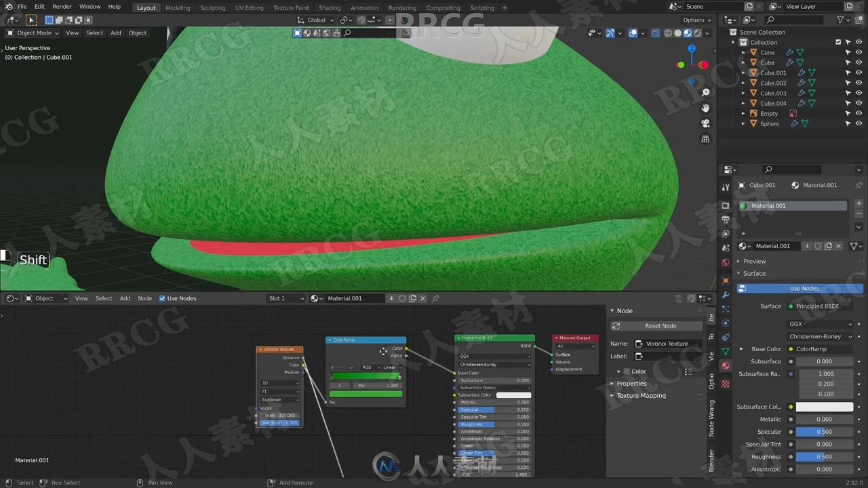Select wireframe viewport shading

tap(668, 33)
